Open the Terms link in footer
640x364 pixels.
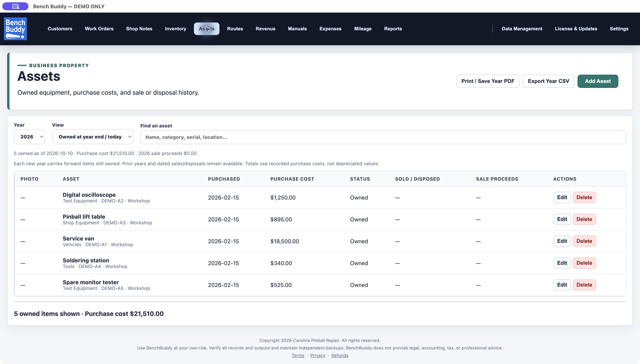pyautogui.click(x=298, y=355)
